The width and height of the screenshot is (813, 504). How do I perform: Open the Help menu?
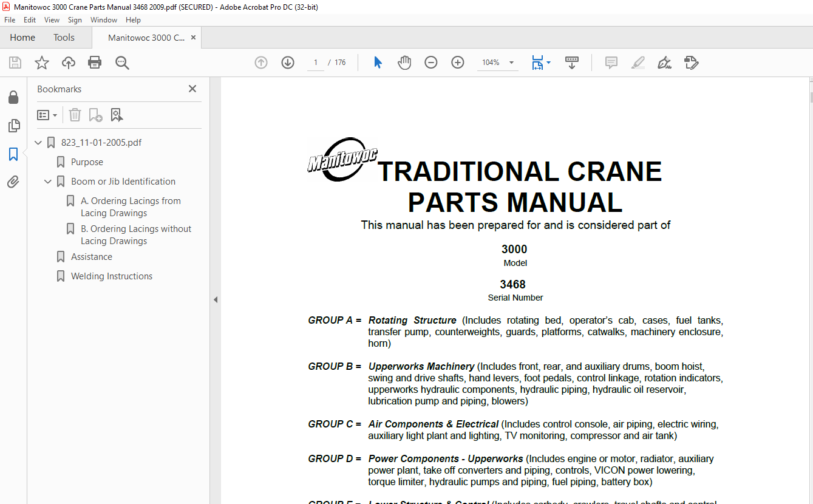(133, 20)
